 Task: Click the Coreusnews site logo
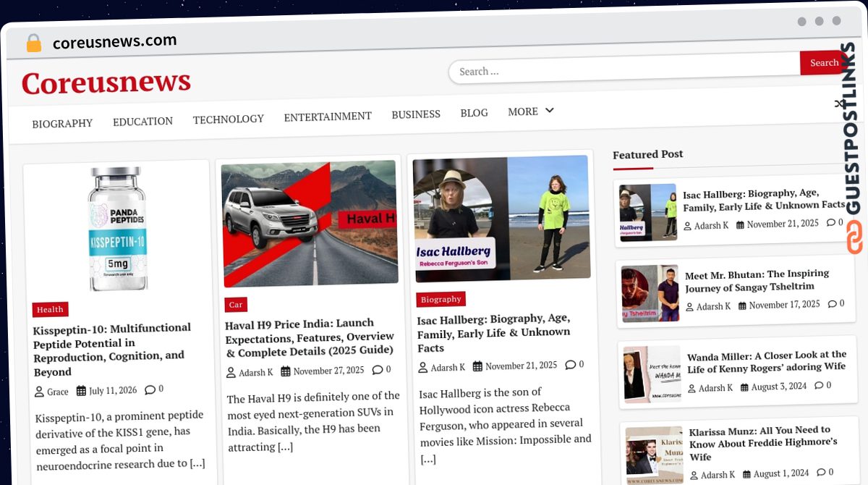106,82
